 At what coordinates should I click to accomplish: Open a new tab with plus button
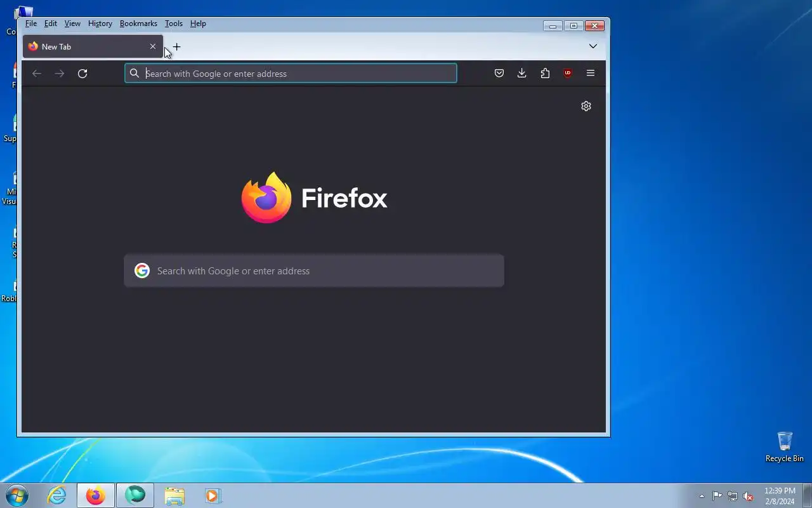[176, 47]
